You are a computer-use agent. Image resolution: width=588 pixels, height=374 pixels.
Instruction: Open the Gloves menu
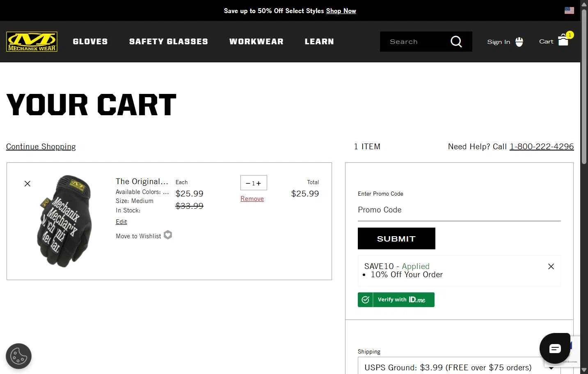coord(90,41)
